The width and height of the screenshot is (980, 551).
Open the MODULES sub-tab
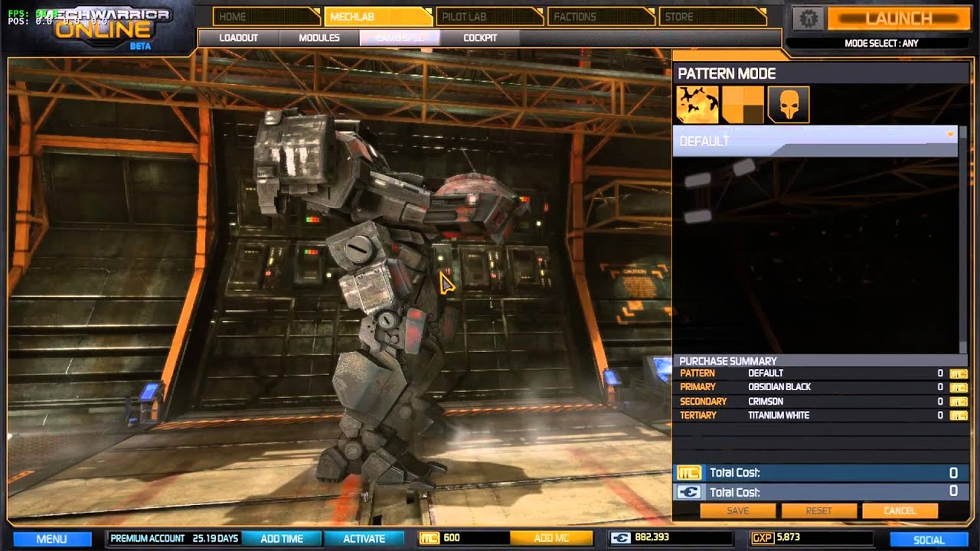[x=319, y=37]
